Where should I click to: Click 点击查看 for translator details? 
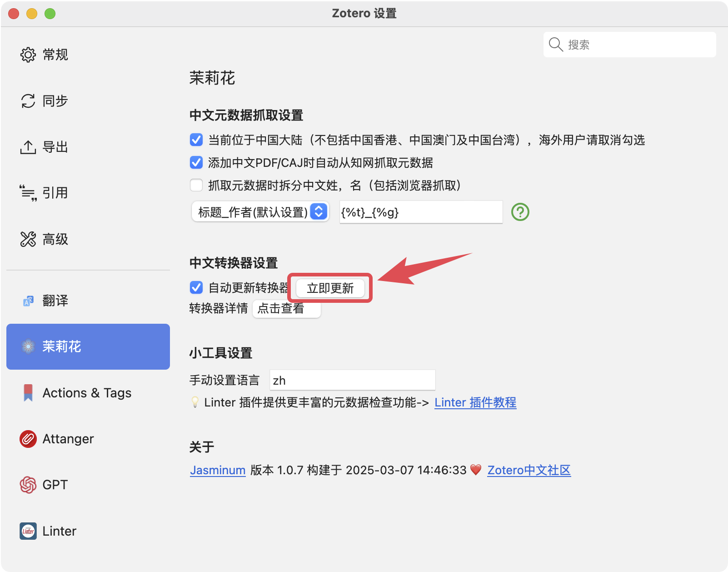tap(286, 309)
